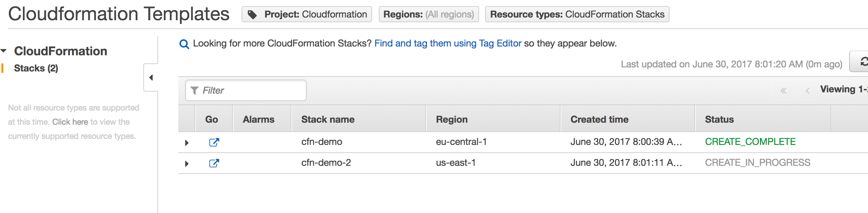Open the Resource types filter button
The image size is (868, 213).
coord(577,14)
